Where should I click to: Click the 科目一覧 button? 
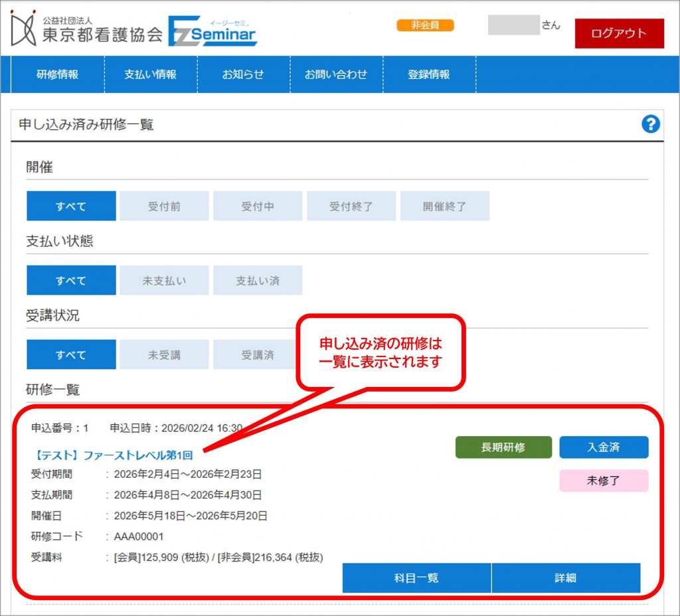pos(416,578)
